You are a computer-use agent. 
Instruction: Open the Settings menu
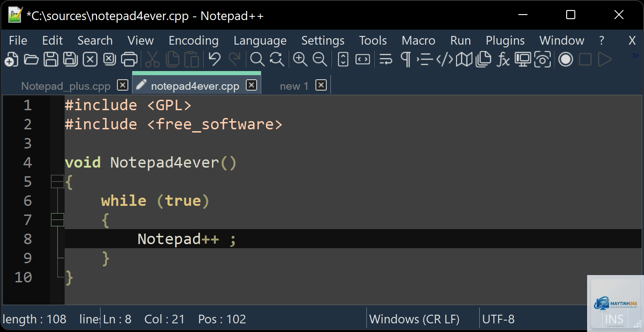[x=323, y=41]
